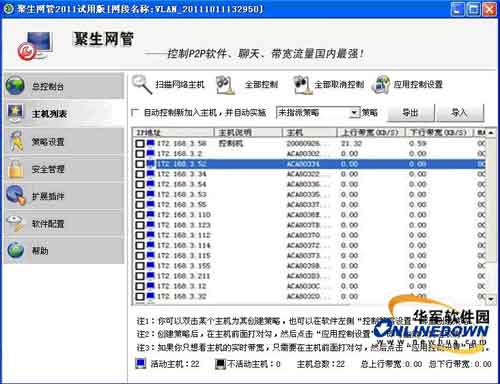The width and height of the screenshot is (500, 384).
Task: Check the box for host 172.168.3.58
Action: [140, 144]
